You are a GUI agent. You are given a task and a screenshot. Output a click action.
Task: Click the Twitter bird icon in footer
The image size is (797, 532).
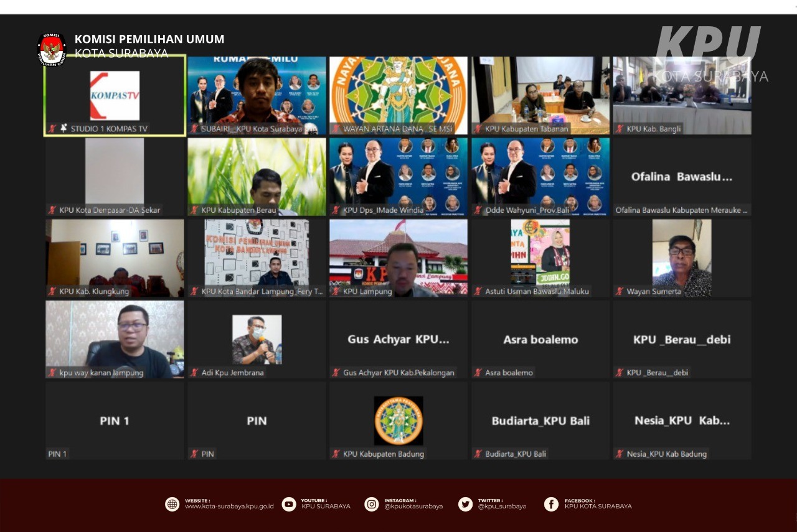pyautogui.click(x=465, y=504)
